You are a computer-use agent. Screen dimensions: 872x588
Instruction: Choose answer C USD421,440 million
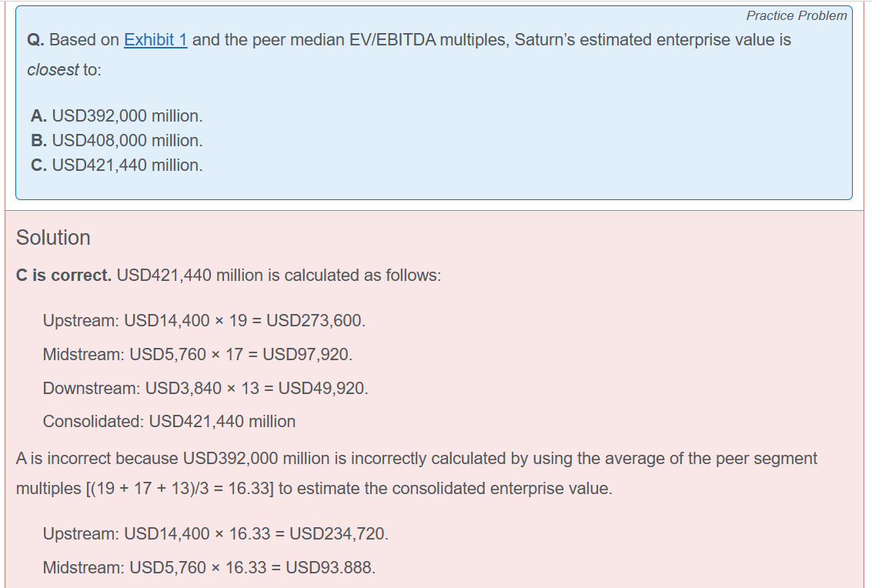[117, 165]
